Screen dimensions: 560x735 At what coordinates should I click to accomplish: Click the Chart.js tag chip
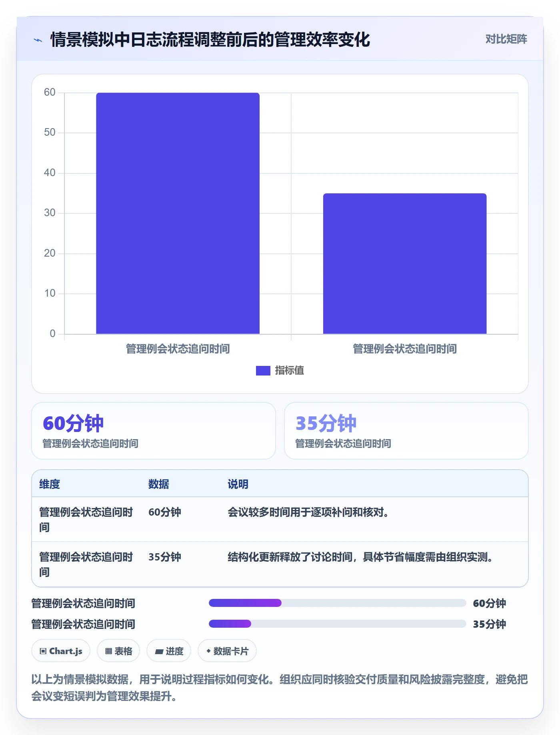pos(61,651)
